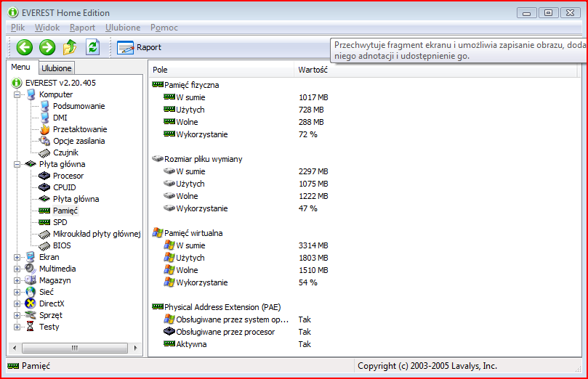Expand the Multimedia tree branch

[x=17, y=269]
